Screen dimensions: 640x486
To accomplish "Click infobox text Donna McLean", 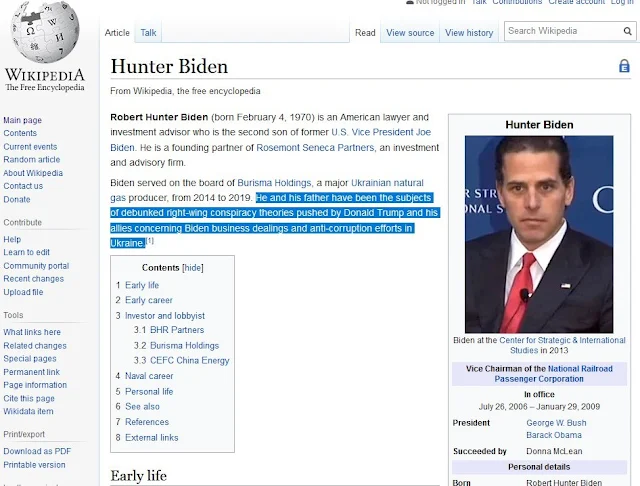I will [x=554, y=451].
